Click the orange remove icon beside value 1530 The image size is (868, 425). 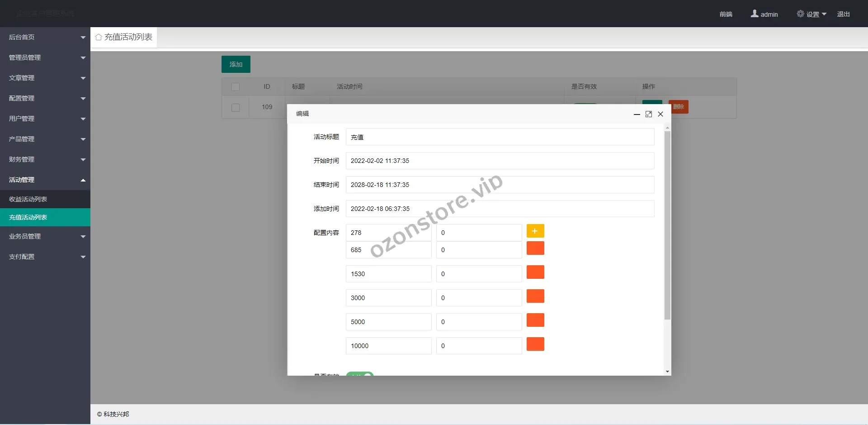click(535, 272)
